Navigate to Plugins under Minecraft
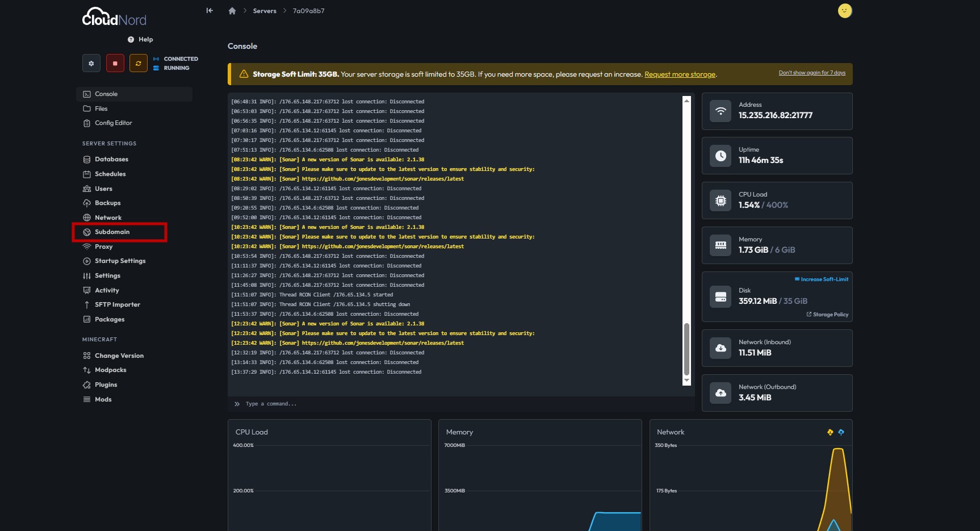This screenshot has height=531, width=980. [x=106, y=384]
